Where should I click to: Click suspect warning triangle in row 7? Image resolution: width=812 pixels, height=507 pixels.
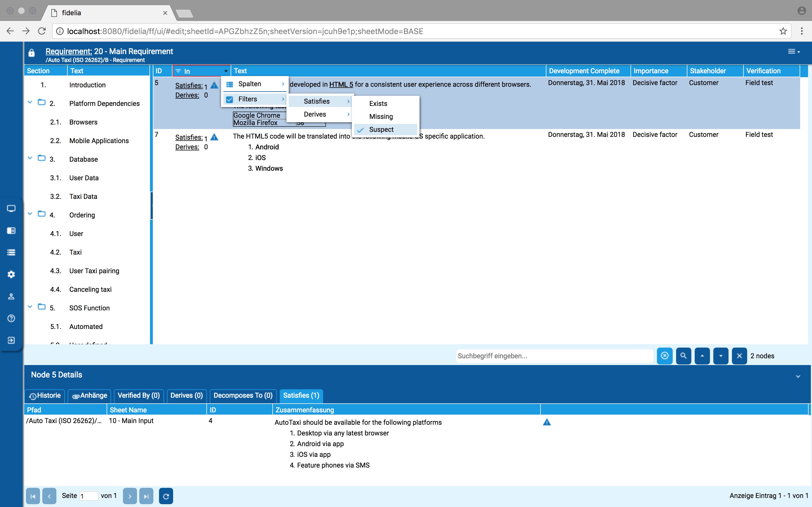[x=214, y=137]
